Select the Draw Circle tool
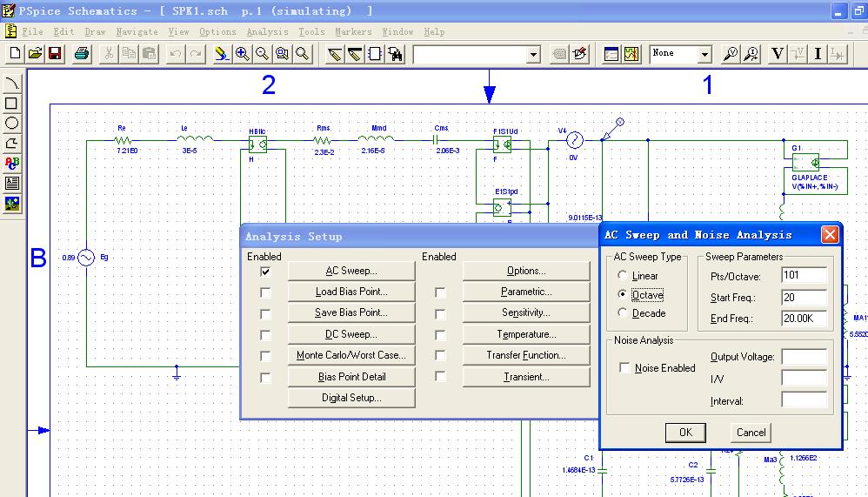This screenshot has height=497, width=868. click(x=11, y=123)
